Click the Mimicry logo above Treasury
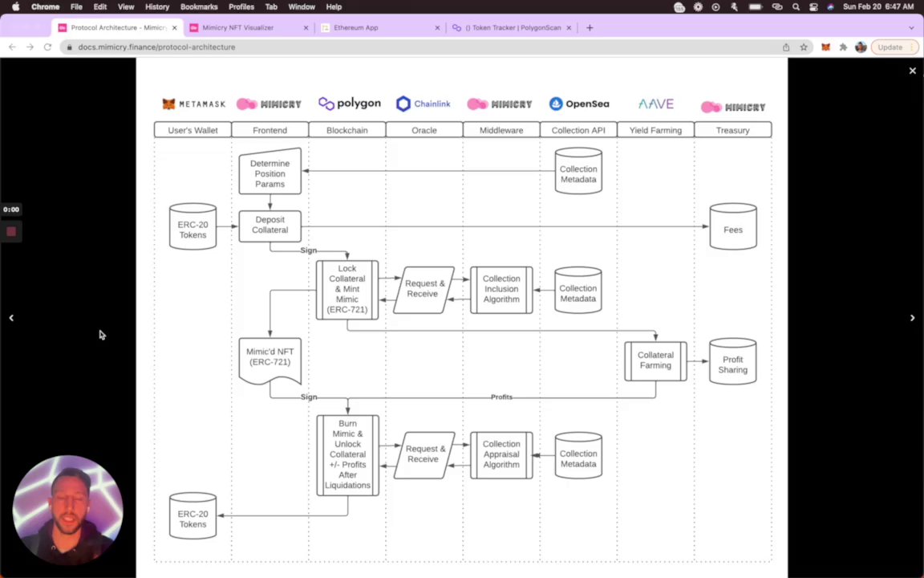The image size is (924, 578). click(733, 107)
